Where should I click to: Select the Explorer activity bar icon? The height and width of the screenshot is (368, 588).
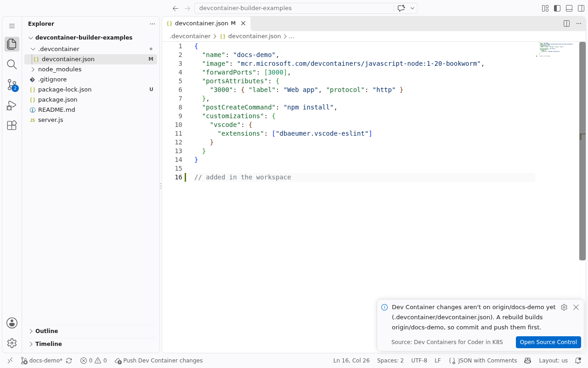click(x=12, y=44)
